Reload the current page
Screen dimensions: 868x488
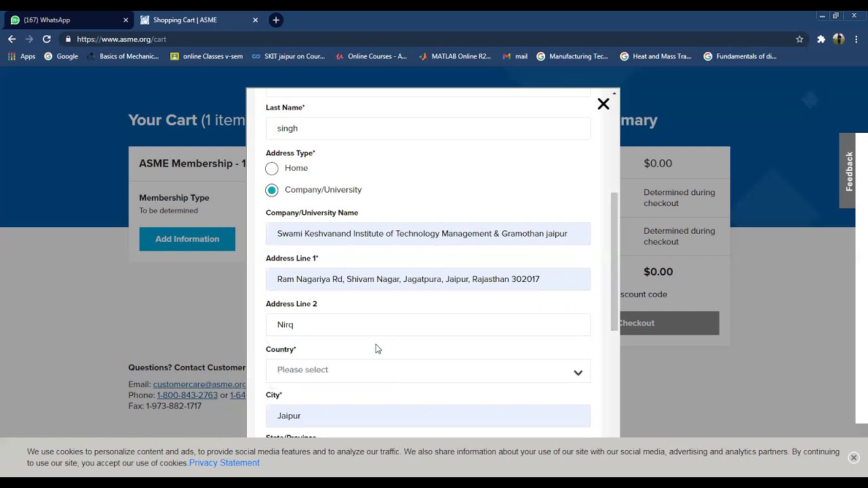point(47,39)
